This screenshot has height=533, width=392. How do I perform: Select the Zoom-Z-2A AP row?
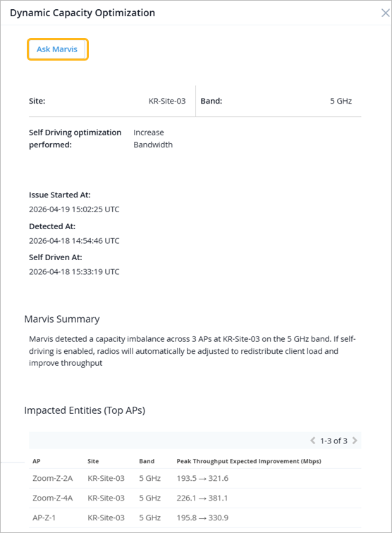(195, 478)
